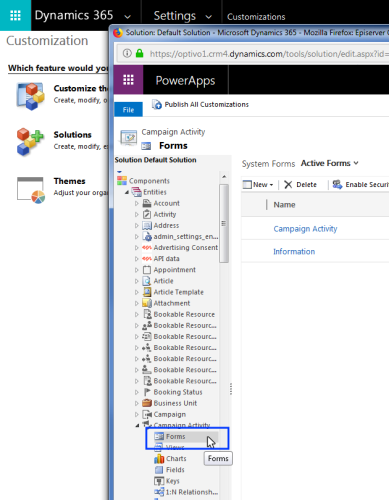Click the solution tree scrollbar thumb
This screenshot has width=389, height=500.
[224, 223]
